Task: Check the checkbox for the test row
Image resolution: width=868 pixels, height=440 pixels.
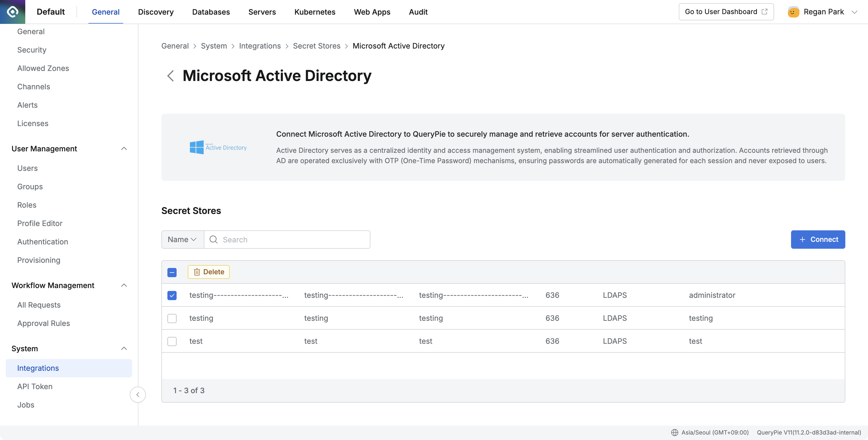Action: (x=172, y=341)
